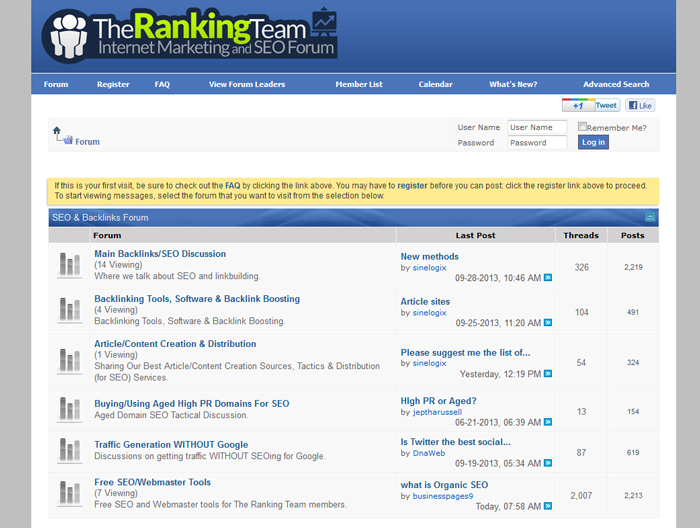View businesspages9 user profile

tap(443, 496)
